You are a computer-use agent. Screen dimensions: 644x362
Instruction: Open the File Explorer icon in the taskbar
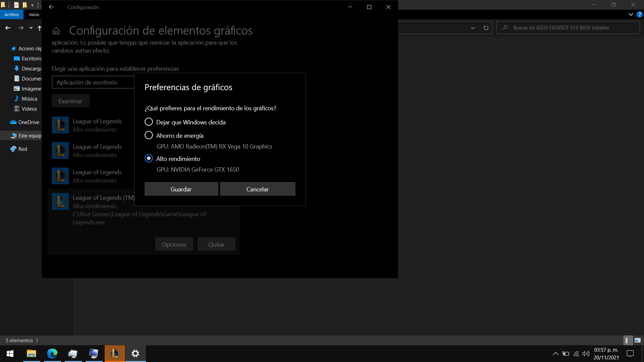32,353
